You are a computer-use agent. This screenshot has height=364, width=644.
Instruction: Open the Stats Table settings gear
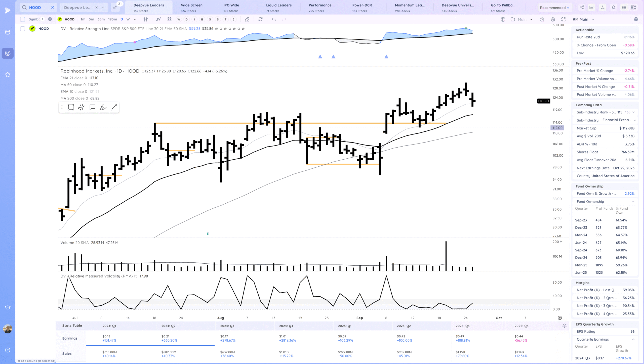[564, 326]
